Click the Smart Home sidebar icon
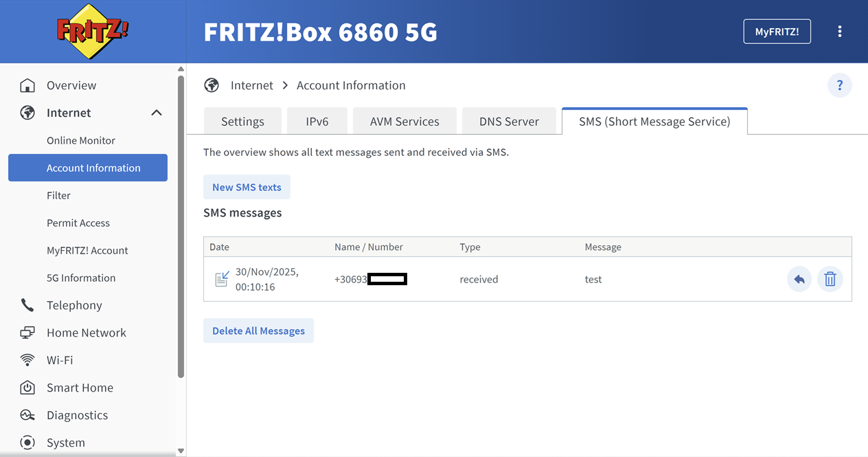 click(27, 388)
